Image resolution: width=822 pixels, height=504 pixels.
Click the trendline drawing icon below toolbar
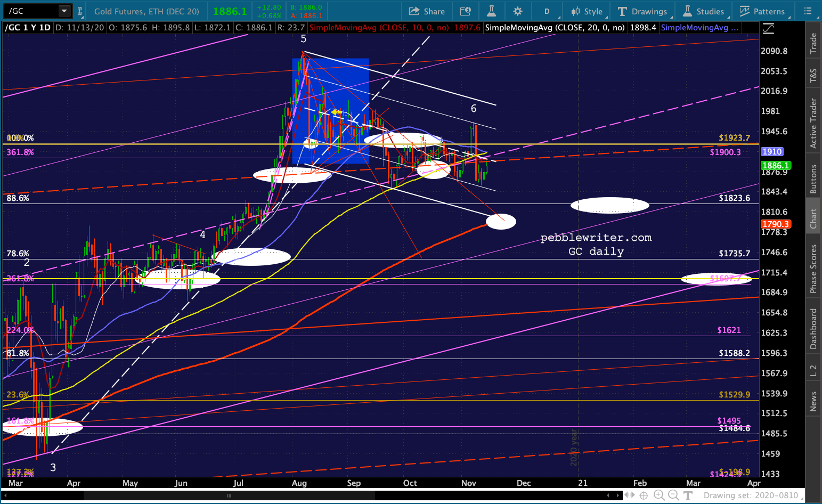[768, 29]
